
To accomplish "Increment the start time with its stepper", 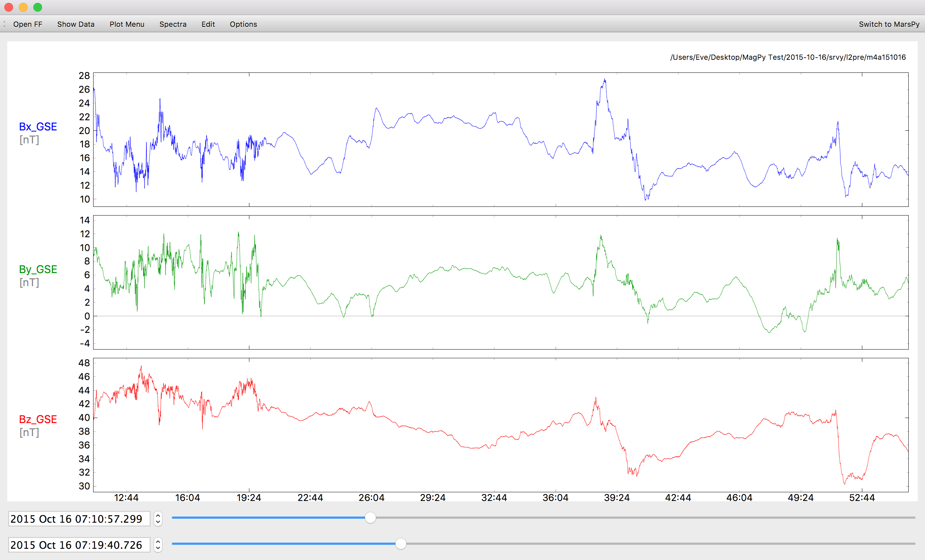I will 158,516.
